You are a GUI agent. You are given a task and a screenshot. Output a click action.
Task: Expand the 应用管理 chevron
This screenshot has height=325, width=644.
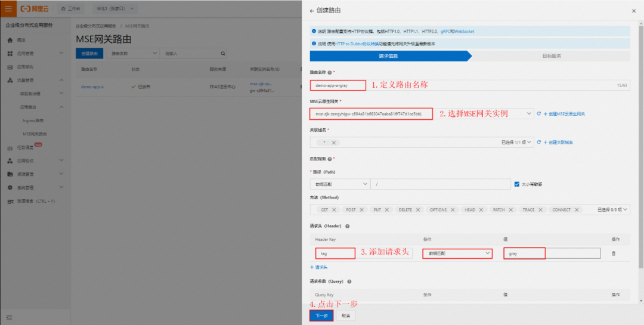(61, 53)
